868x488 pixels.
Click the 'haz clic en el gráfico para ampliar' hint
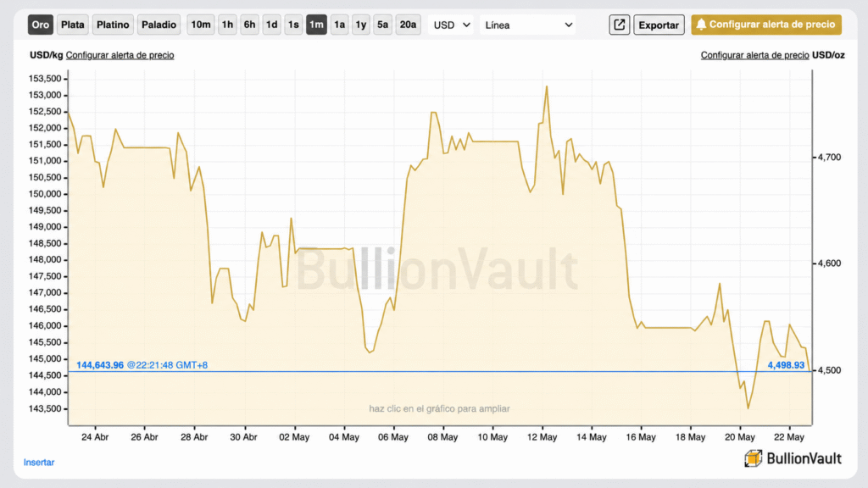[x=440, y=409]
